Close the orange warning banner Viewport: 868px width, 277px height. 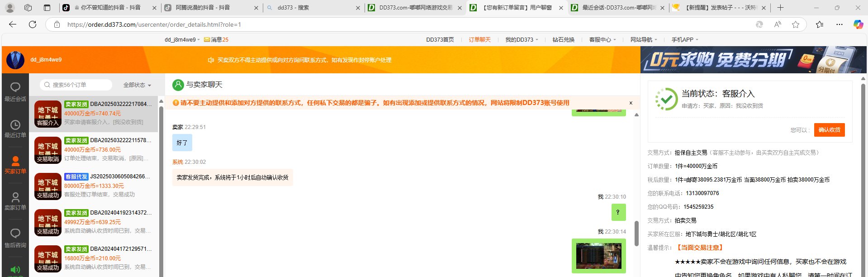click(631, 103)
